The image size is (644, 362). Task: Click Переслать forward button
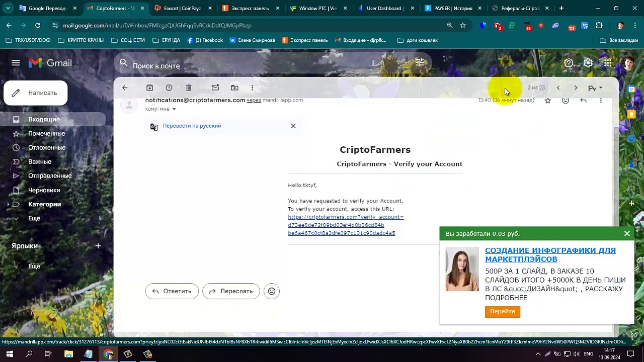[231, 291]
